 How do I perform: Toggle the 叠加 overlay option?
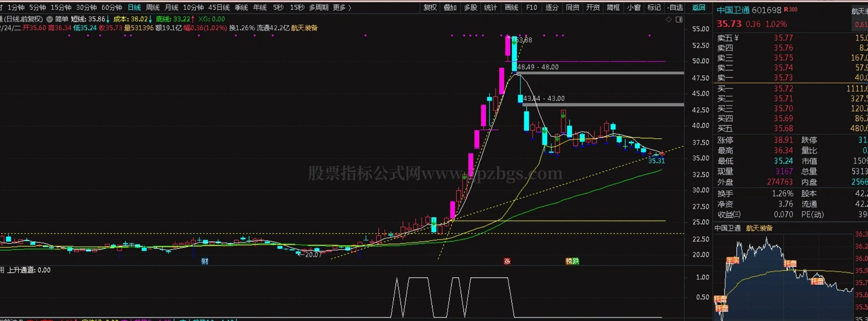(x=450, y=8)
